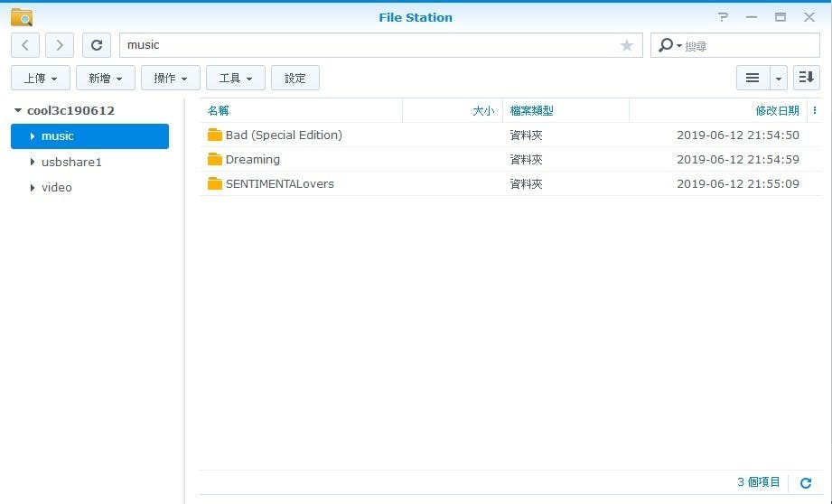Screen dimensions: 832x504
Task: Expand the usbshare1 tree arrow
Action: click(x=33, y=162)
